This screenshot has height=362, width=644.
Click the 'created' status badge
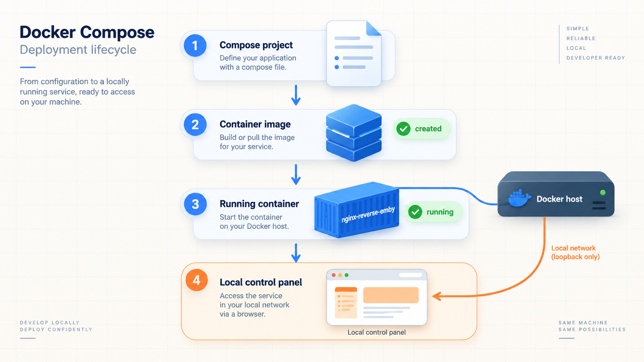click(421, 129)
